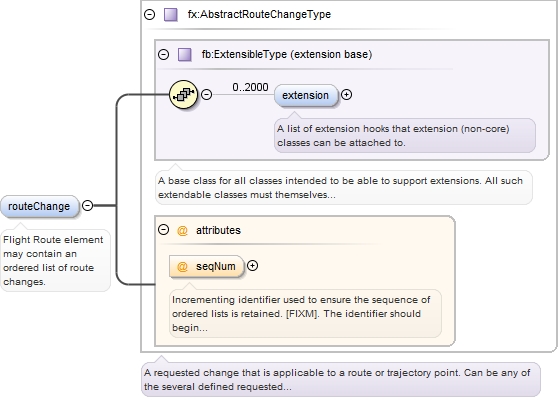Screen dimensions: 559x400
Task: Expand the extension element with the plus button
Action: [347, 94]
